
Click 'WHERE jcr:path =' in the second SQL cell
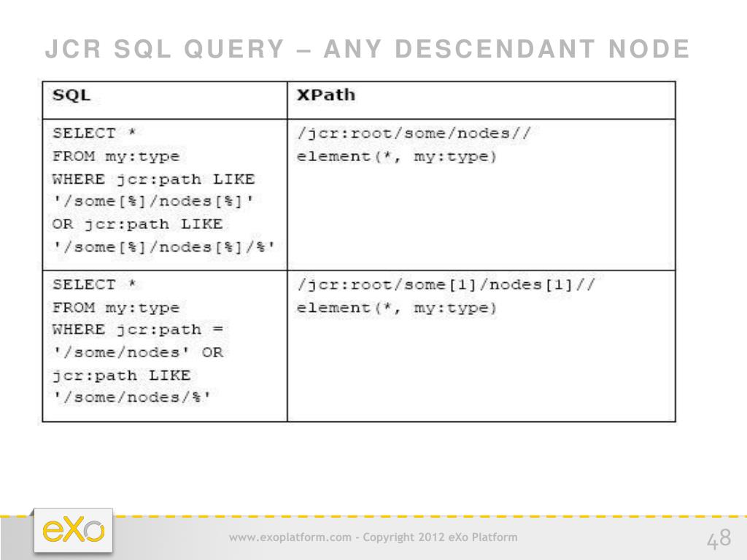[x=138, y=330]
